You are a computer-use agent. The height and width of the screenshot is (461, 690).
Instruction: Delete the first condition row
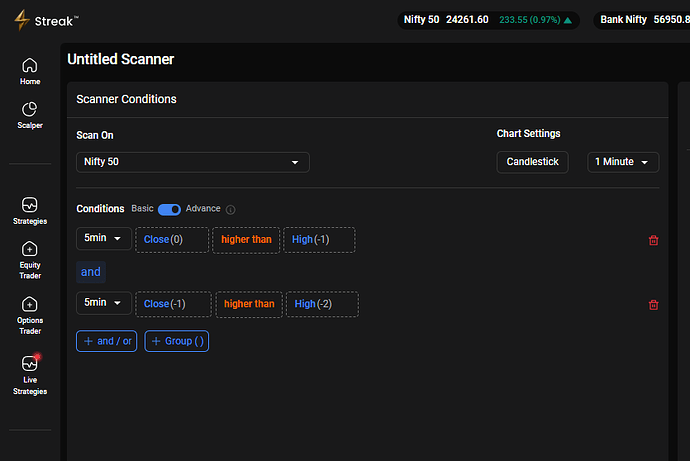click(654, 240)
